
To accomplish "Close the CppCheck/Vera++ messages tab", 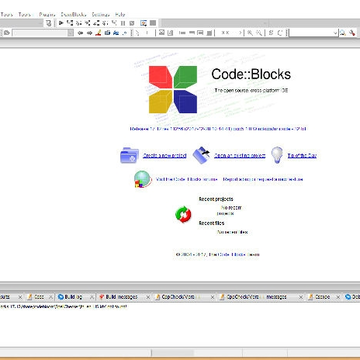I will (x=301, y=297).
